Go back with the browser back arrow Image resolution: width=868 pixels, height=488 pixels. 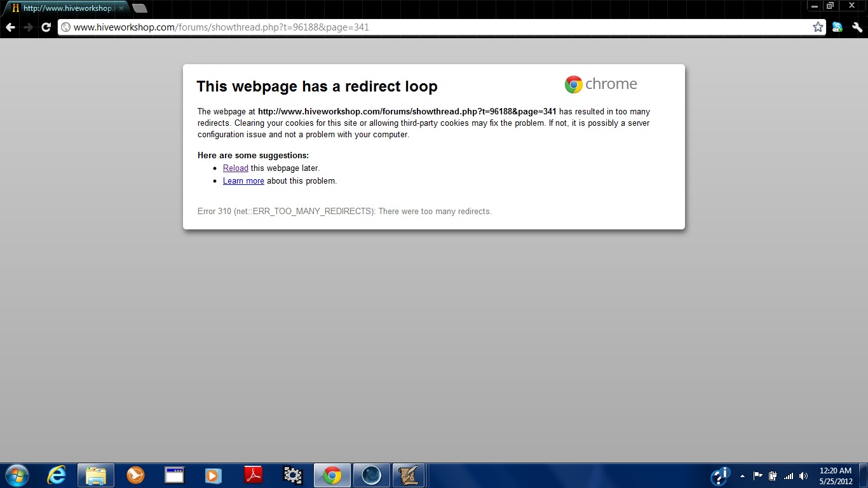point(10,27)
